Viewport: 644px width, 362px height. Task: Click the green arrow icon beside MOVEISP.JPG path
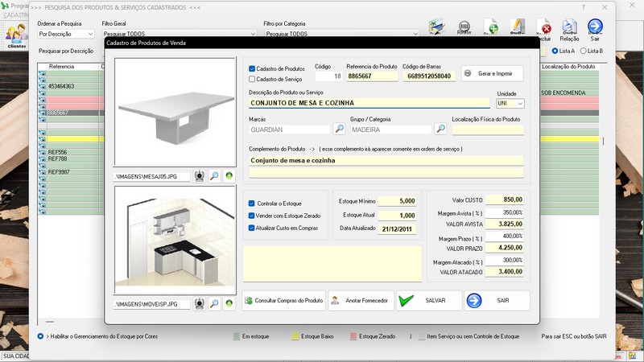tap(229, 304)
